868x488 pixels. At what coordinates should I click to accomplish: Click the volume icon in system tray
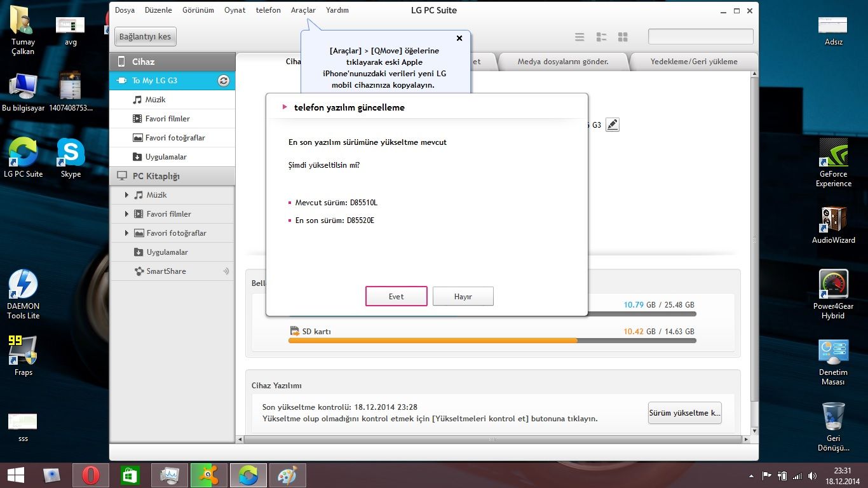812,475
